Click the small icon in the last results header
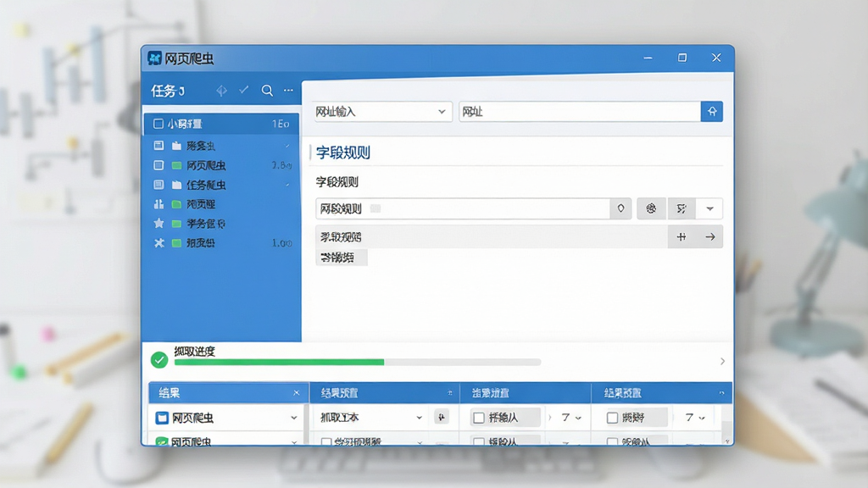 pos(721,393)
